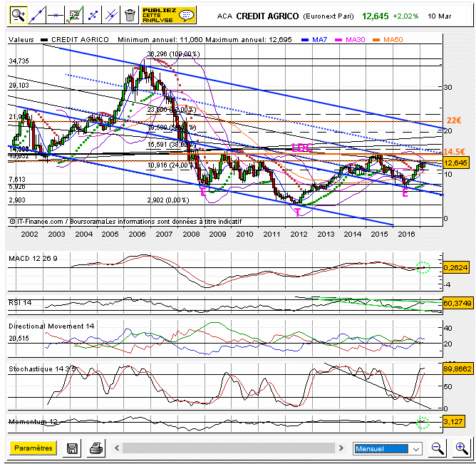
Task: Print the chart with printer icon
Action: [96, 448]
